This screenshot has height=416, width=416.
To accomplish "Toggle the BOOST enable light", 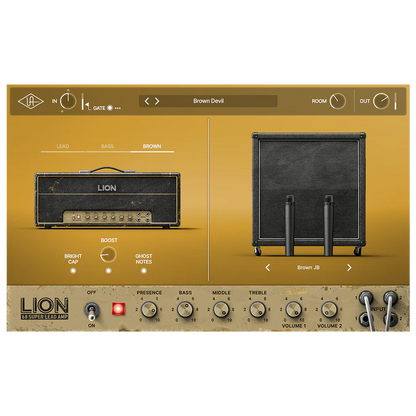I will click(x=108, y=271).
